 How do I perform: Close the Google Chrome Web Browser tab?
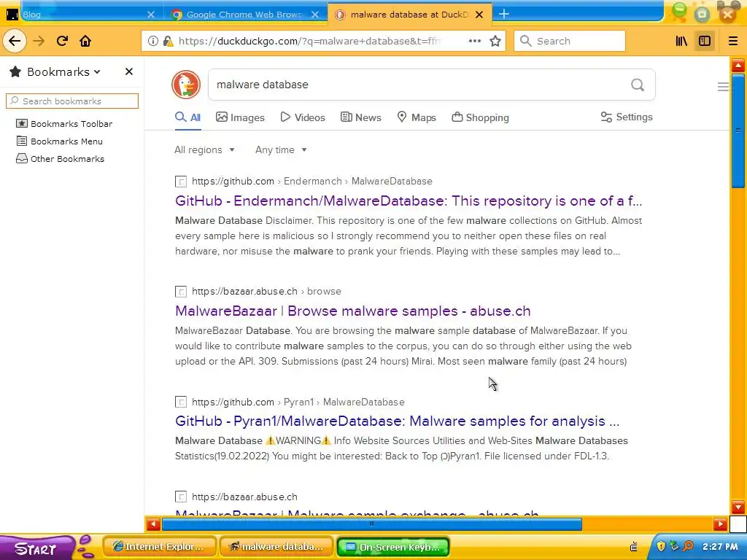[315, 15]
